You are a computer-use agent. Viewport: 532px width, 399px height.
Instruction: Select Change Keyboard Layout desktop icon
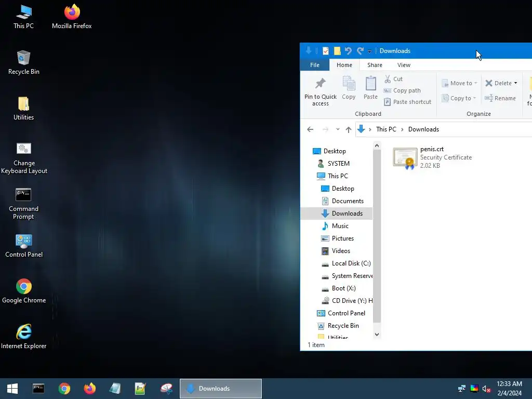pos(24,158)
